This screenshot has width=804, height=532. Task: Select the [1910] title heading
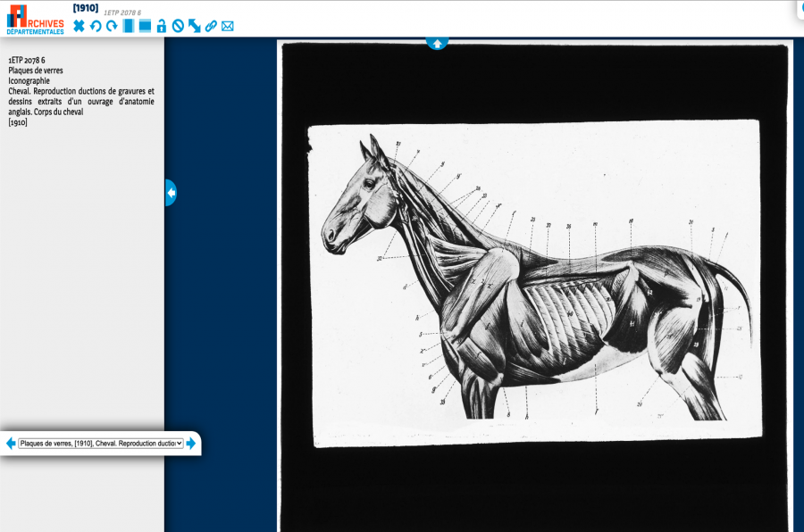[x=86, y=8]
